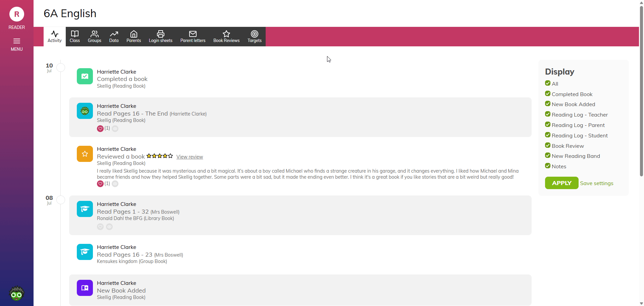This screenshot has height=306, width=644.
Task: Open the View review link
Action: click(x=190, y=157)
